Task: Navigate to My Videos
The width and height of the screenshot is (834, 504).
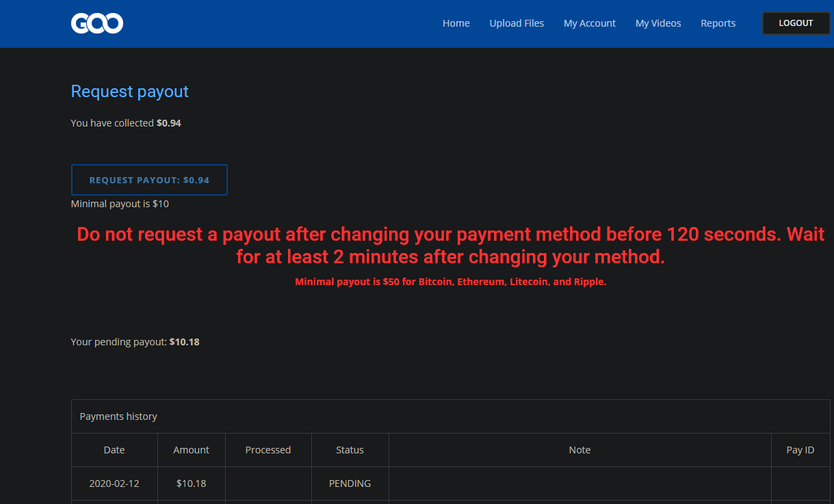Action: 657,23
